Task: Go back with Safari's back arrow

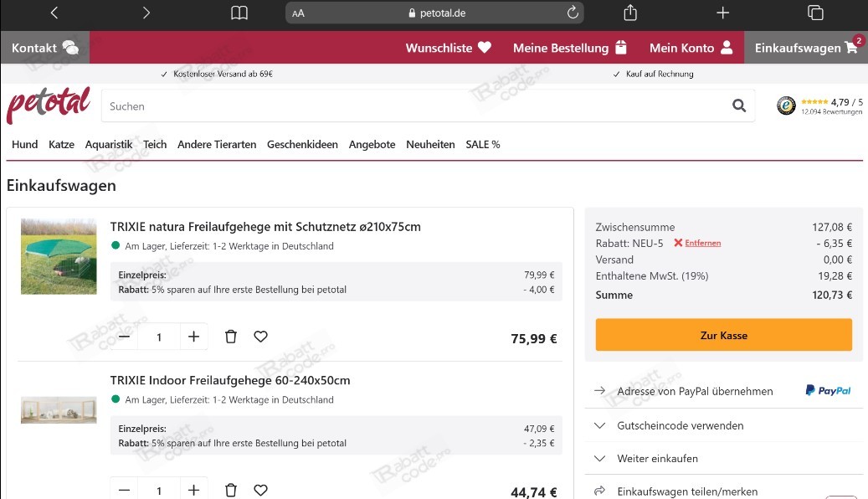Action: 54,13
